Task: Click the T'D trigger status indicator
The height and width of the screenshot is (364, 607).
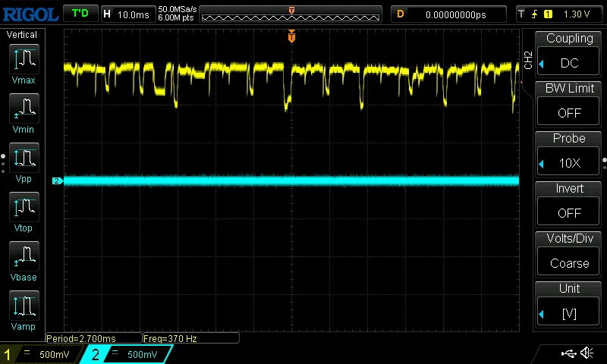Action: tap(80, 14)
